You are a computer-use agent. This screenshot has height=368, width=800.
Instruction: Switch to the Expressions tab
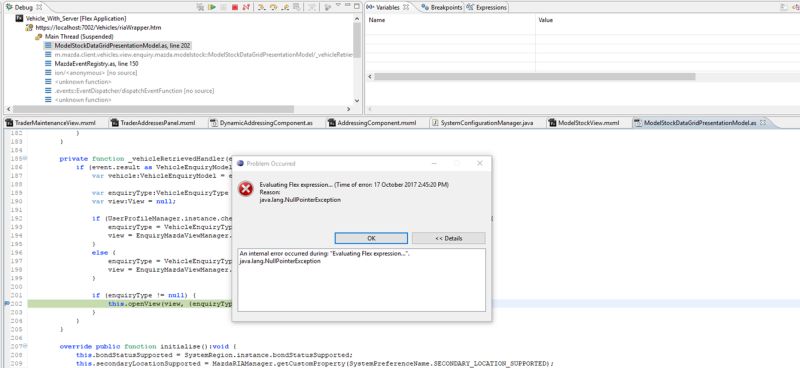point(486,7)
